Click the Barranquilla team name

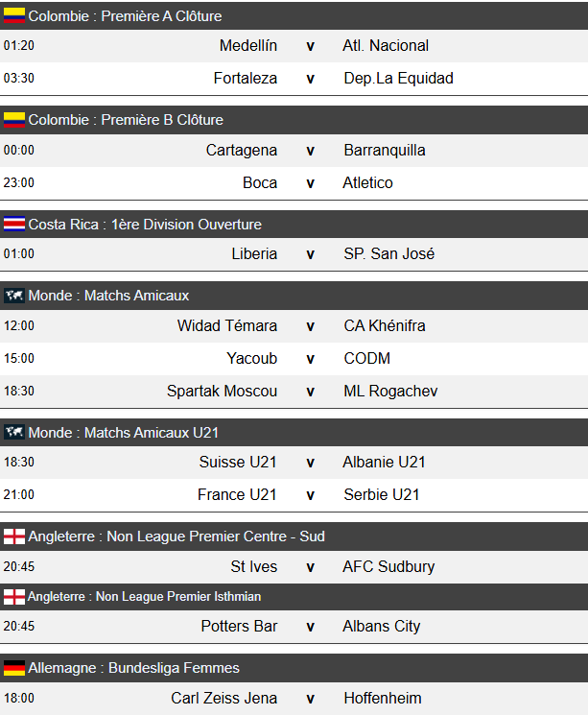(385, 150)
